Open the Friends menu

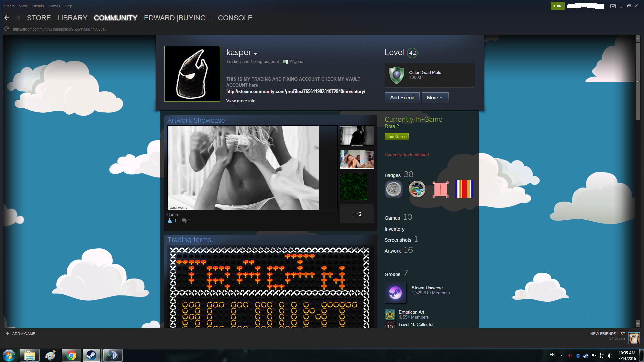click(38, 6)
